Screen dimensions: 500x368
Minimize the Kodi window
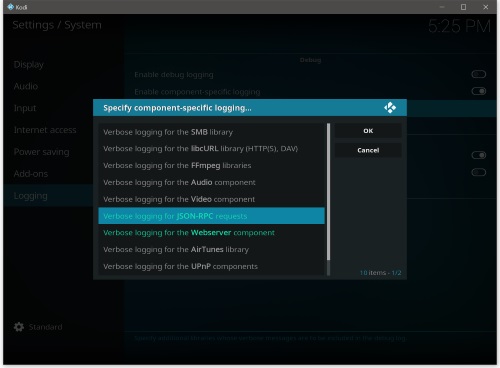442,7
